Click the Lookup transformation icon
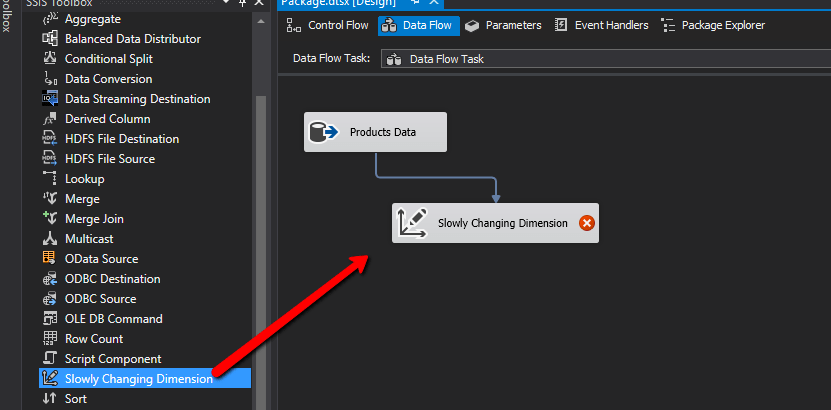This screenshot has height=410, width=831. pyautogui.click(x=50, y=179)
